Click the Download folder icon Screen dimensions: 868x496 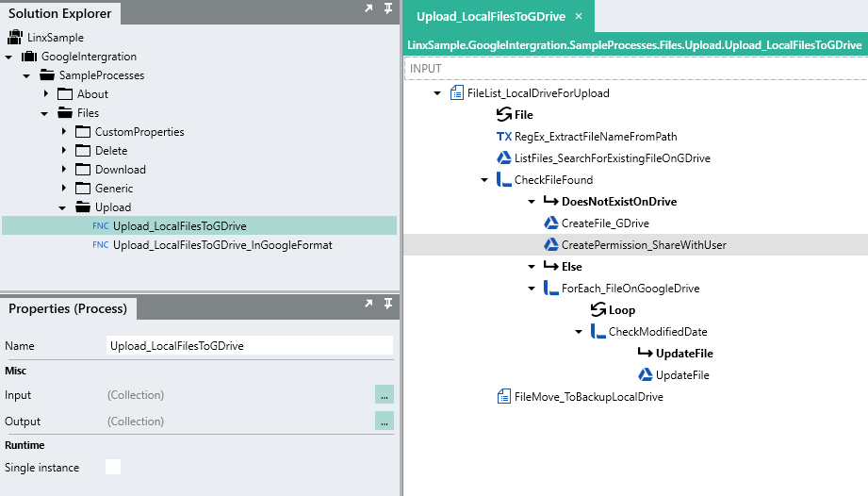pos(83,170)
